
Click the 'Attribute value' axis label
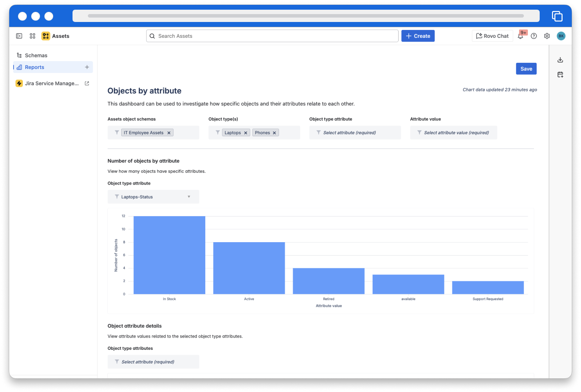(329, 306)
